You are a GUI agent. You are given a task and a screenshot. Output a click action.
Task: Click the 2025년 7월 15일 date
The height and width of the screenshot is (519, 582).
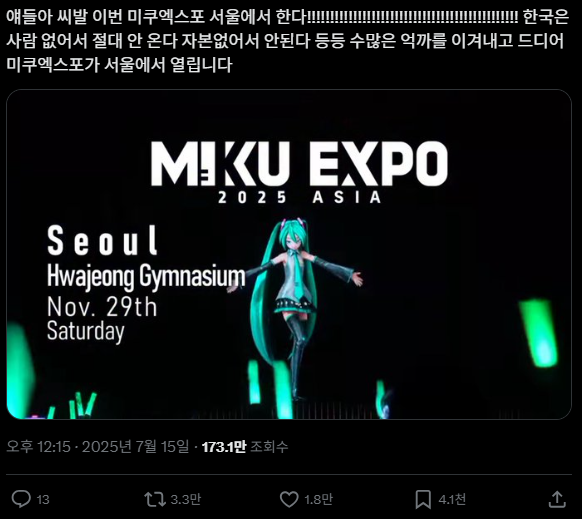point(135,447)
